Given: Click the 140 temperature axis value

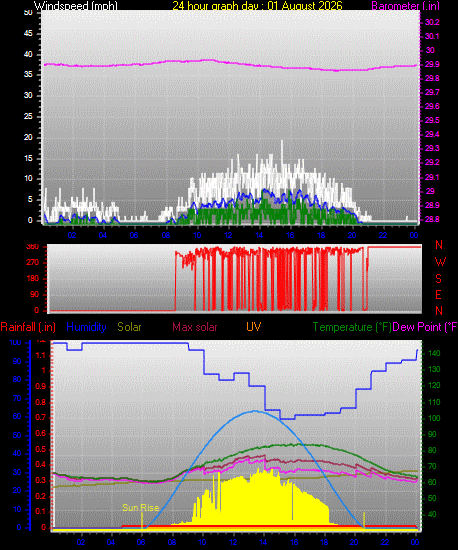Looking at the screenshot, I should click(434, 353).
